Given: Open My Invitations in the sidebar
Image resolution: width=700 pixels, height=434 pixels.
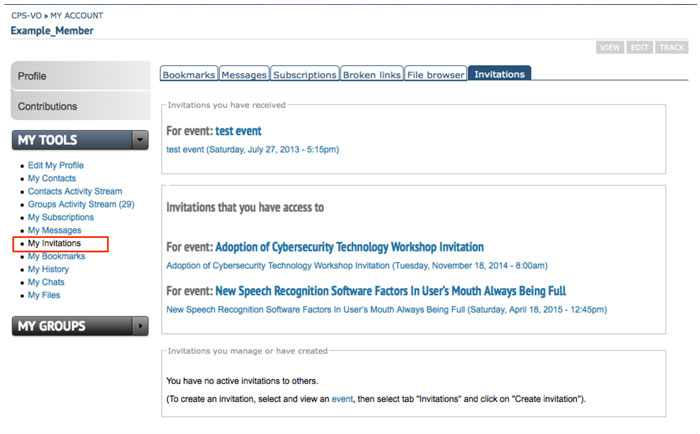Looking at the screenshot, I should [54, 243].
